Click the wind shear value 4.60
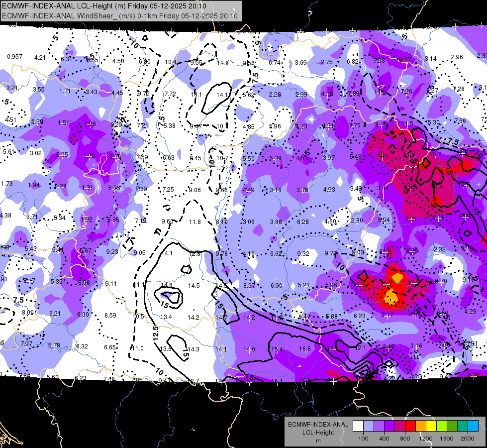Viewport: 487px width, 448px height. pos(330,222)
